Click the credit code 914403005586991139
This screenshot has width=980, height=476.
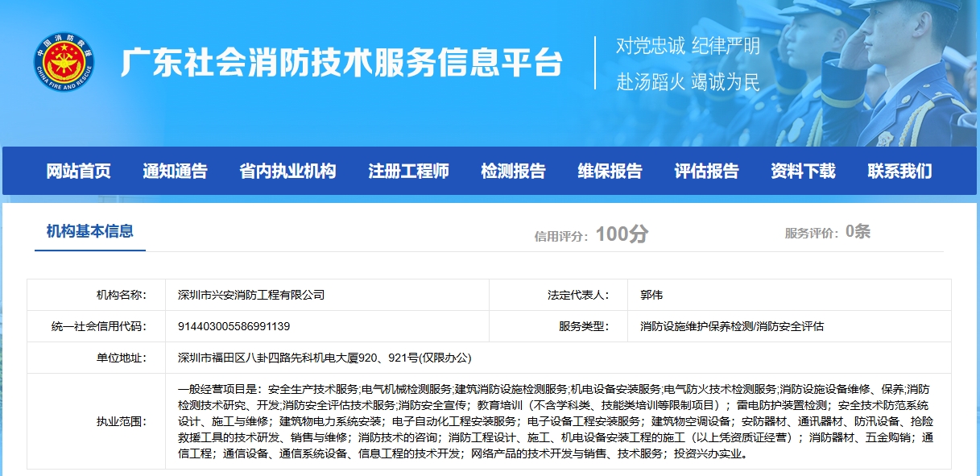click(234, 326)
